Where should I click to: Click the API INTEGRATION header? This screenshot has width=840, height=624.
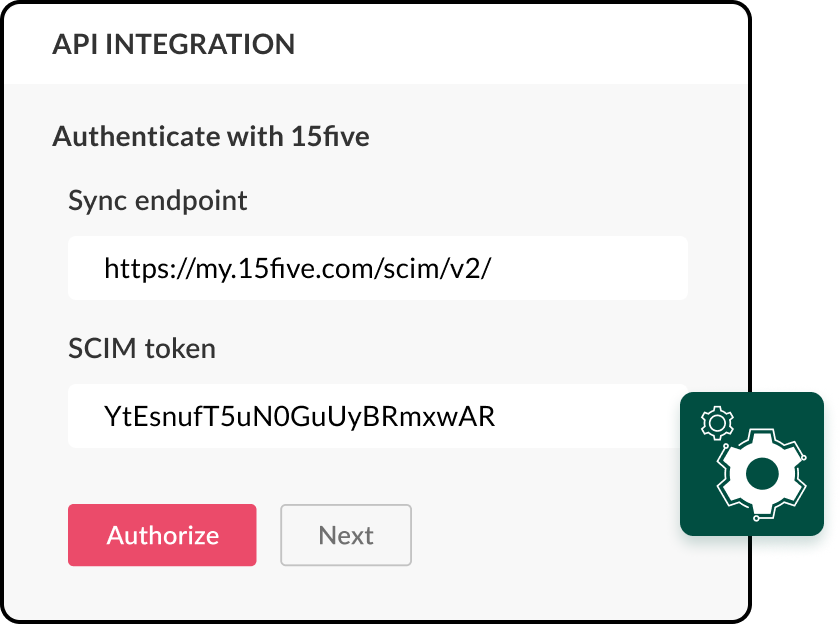pyautogui.click(x=173, y=44)
